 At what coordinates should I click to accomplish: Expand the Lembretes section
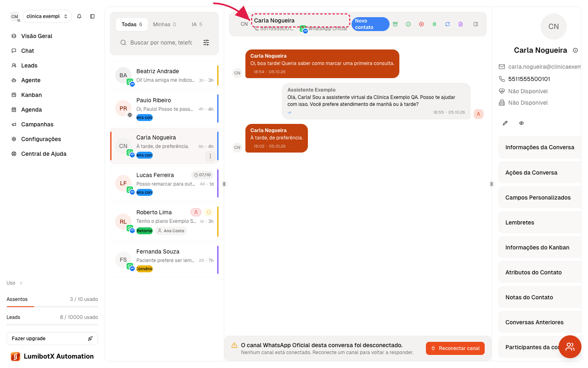[540, 222]
